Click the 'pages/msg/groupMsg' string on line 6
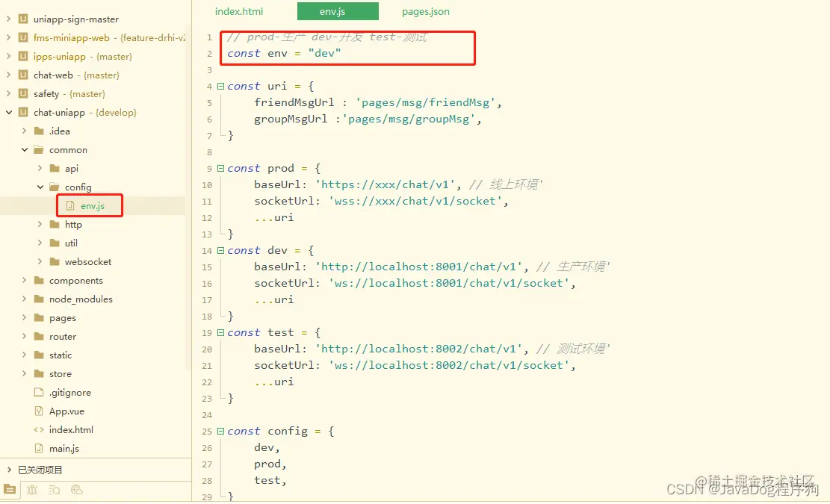Image resolution: width=830 pixels, height=504 pixels. 408,119
